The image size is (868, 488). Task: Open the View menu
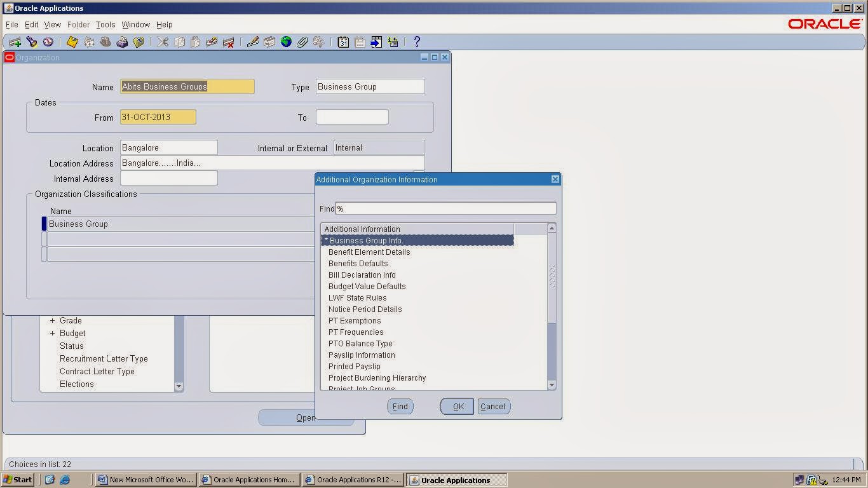click(x=53, y=25)
